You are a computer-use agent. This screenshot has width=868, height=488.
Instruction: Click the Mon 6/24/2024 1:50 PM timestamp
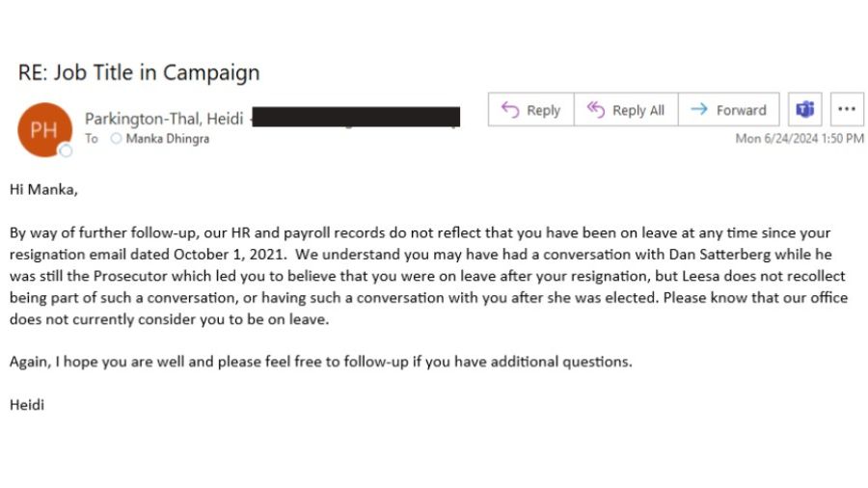coord(800,139)
